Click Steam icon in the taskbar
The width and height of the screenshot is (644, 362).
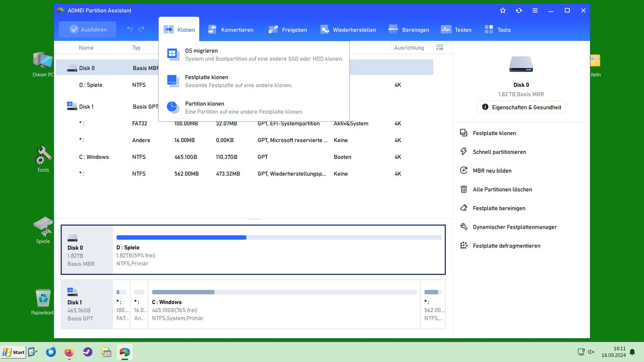(88, 352)
